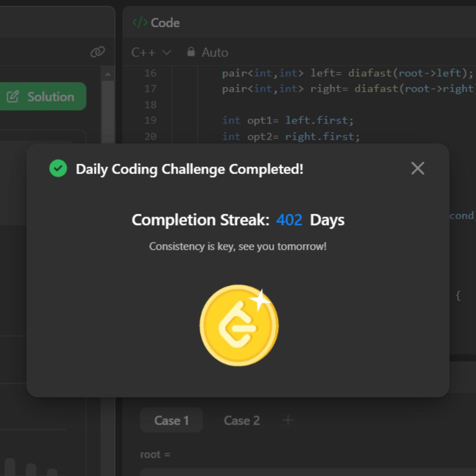Click line number 18 in the gutter
Image resolution: width=476 pixels, height=476 pixels.
pyautogui.click(x=150, y=105)
